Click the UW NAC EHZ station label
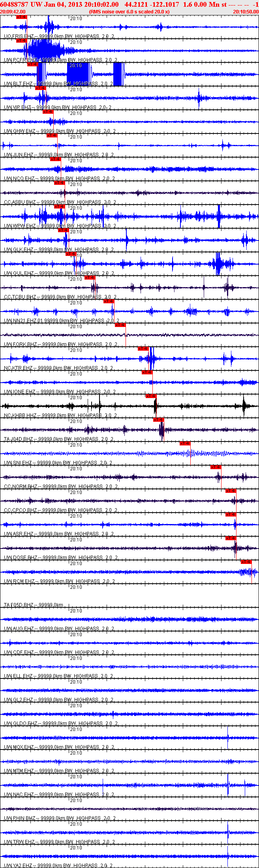Image resolution: width=259 pixels, height=868 pixels. 19,795
